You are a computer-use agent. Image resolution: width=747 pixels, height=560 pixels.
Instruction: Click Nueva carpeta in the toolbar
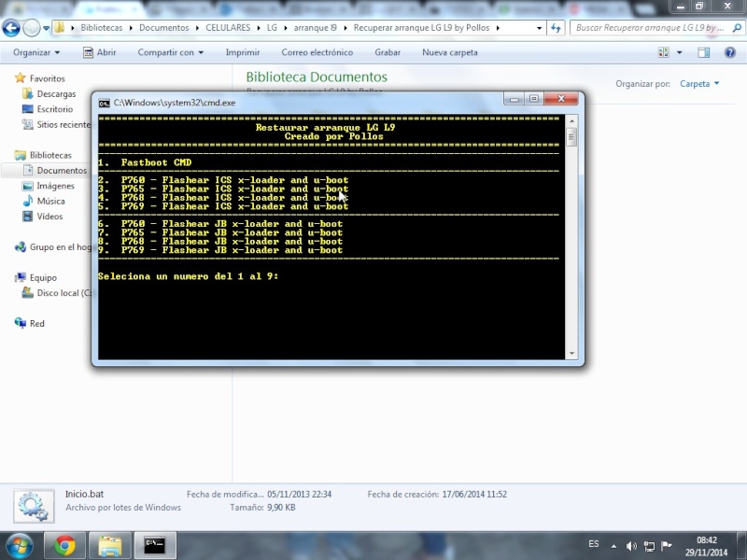(450, 52)
